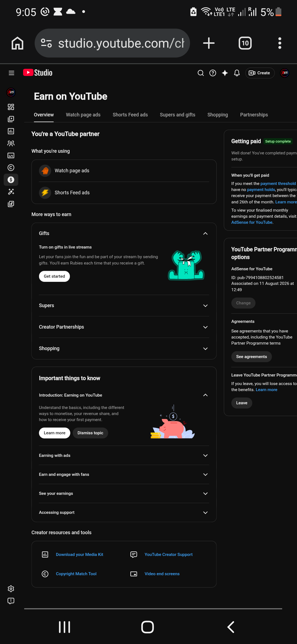Expand the Creator Partnerships section
The image size is (297, 644).
pos(205,327)
